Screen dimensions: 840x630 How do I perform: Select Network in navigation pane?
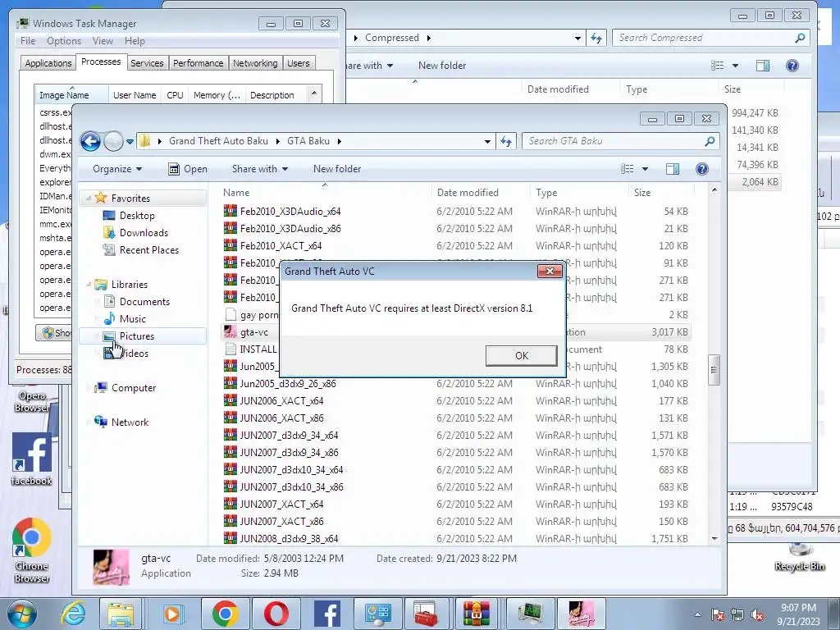[130, 422]
